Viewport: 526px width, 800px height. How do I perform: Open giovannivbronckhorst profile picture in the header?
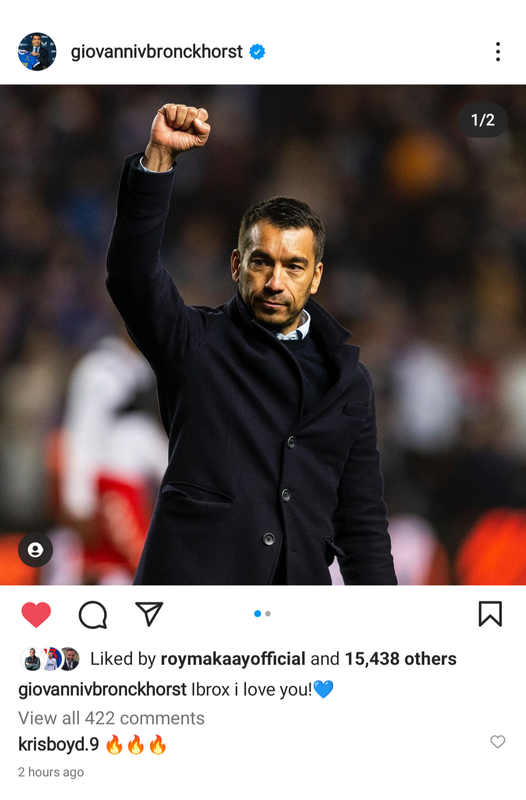37,52
